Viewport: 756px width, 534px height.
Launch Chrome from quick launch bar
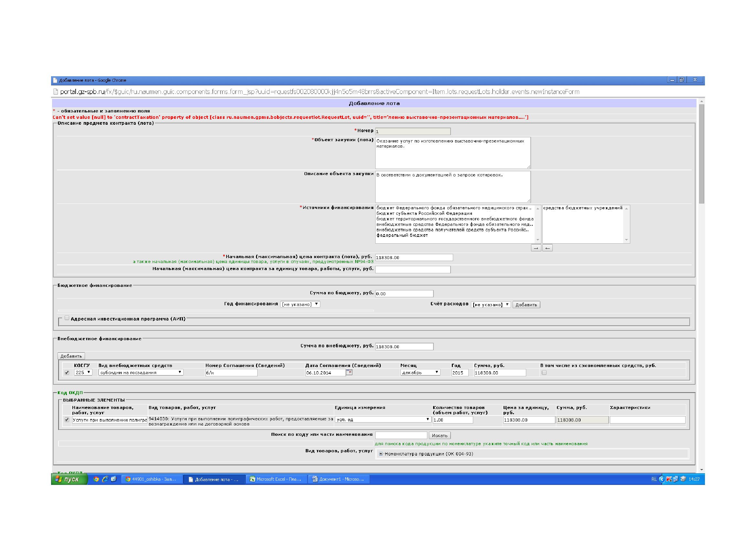pos(96,479)
